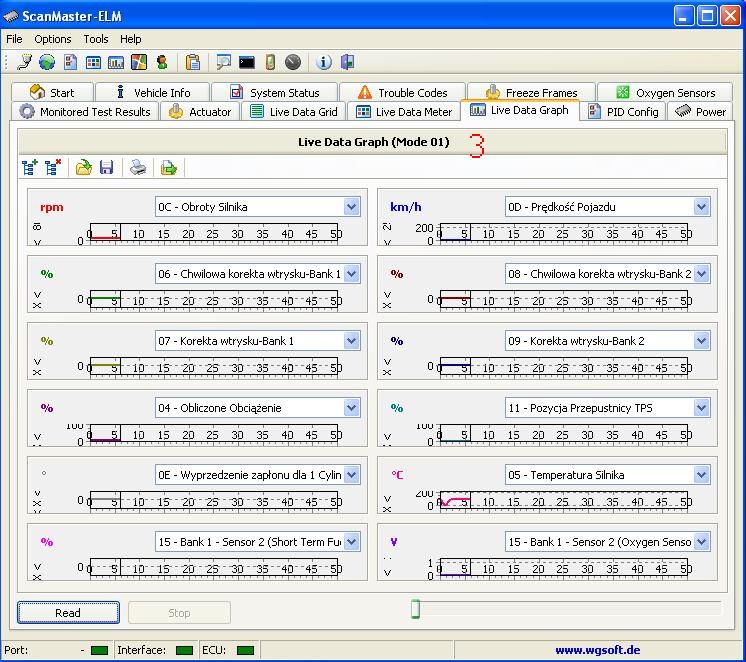Click the remove graph icon with red X

pyautogui.click(x=53, y=168)
